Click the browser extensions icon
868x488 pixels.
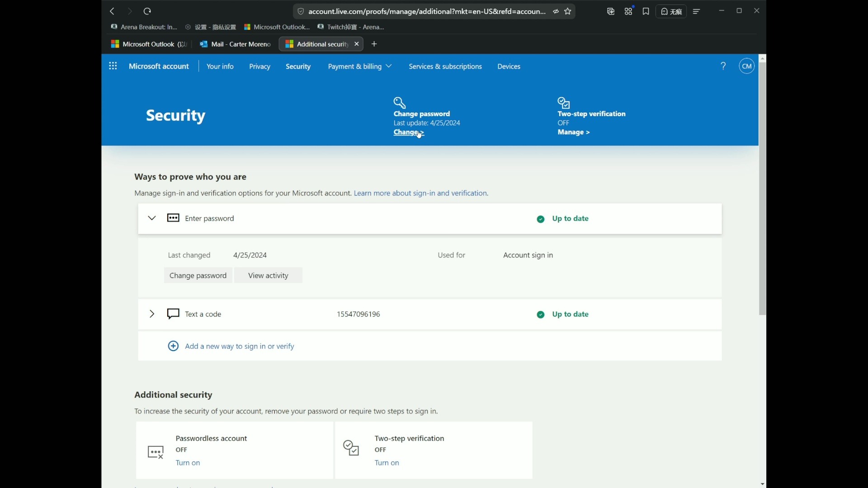pos(628,12)
